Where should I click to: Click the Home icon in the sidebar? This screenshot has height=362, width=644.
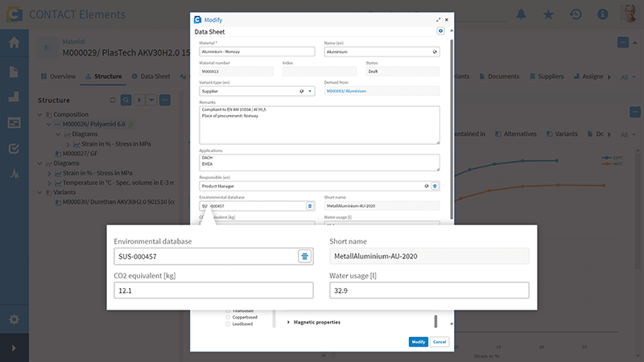coord(14,43)
